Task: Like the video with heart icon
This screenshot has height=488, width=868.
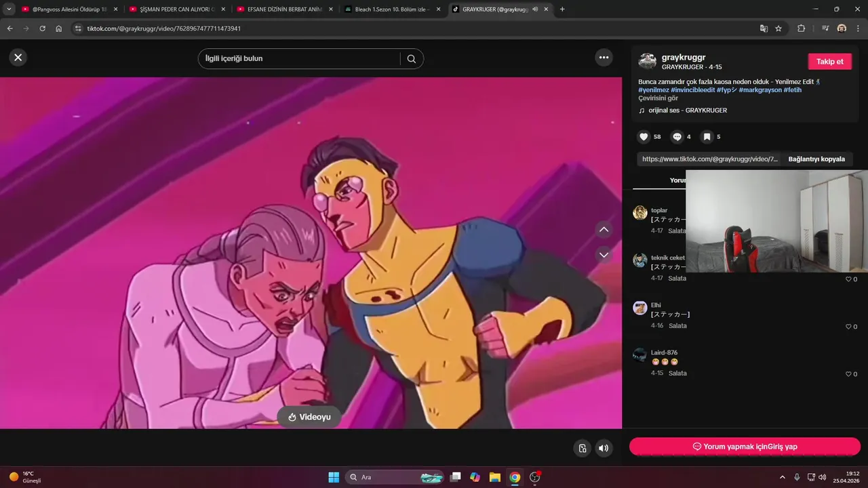Action: (644, 137)
